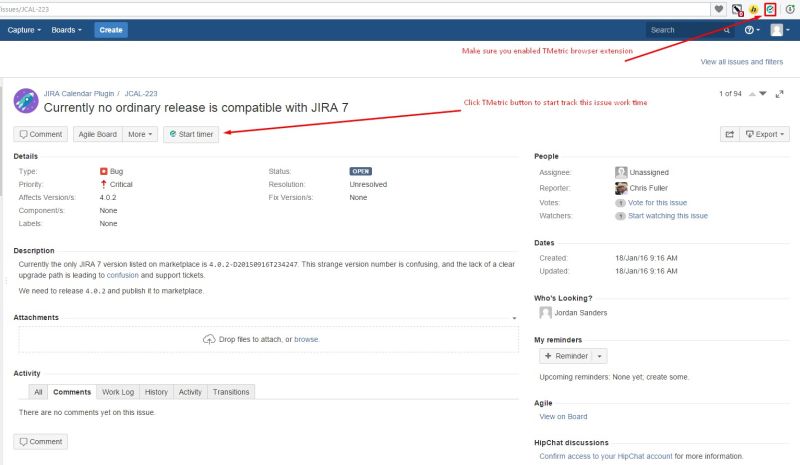Open the Reminder dropdown arrow
This screenshot has width=800, height=465.
coord(599,356)
